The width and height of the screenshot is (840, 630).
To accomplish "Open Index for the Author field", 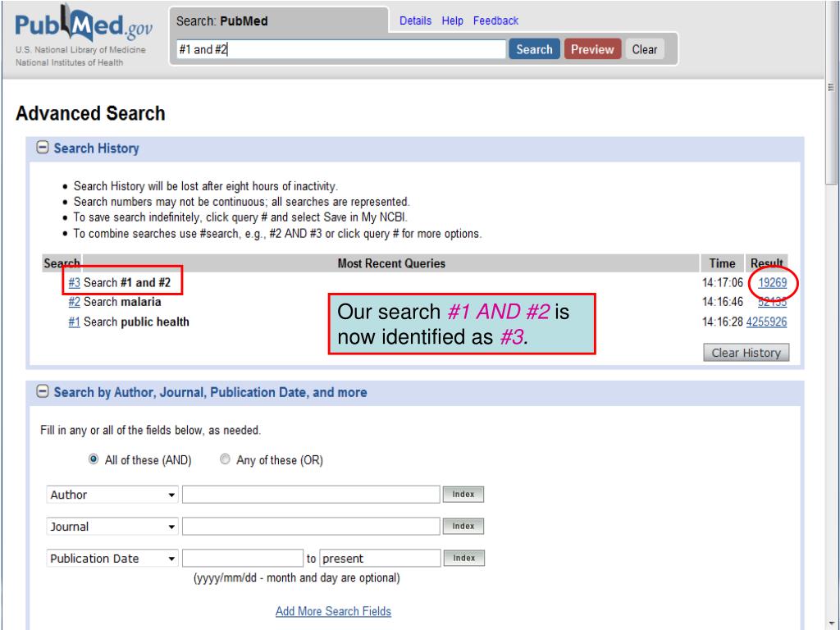I will 463,495.
